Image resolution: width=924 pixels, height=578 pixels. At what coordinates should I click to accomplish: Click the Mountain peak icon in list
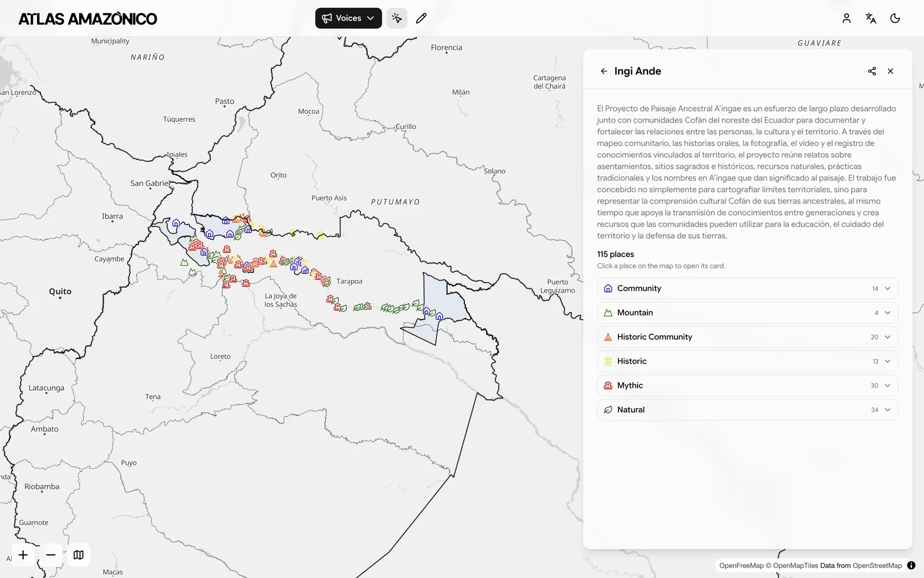click(608, 313)
